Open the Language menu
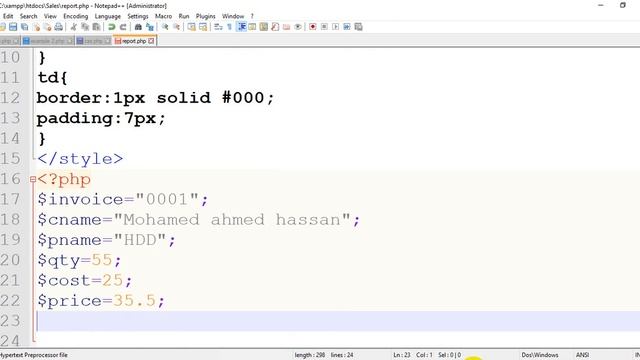640x360 pixels. click(108, 16)
